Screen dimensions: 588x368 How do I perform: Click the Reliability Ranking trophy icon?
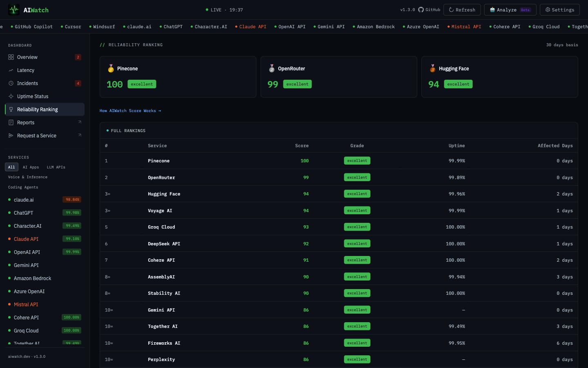tap(11, 110)
